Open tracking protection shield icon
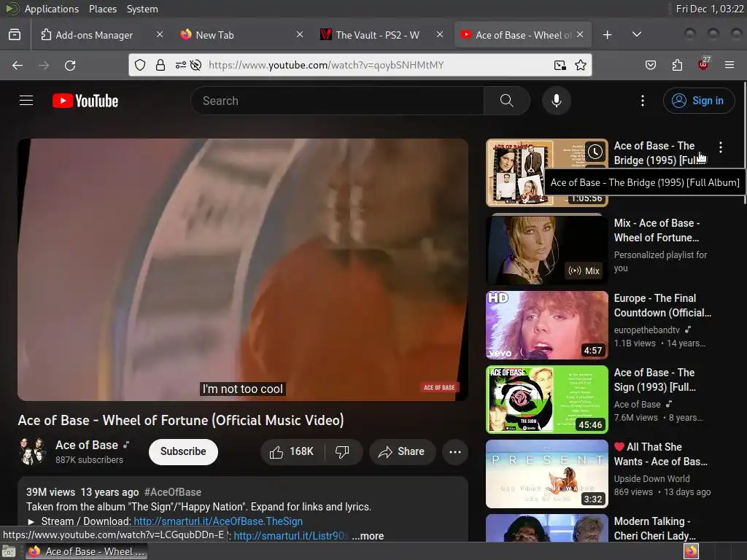 140,65
